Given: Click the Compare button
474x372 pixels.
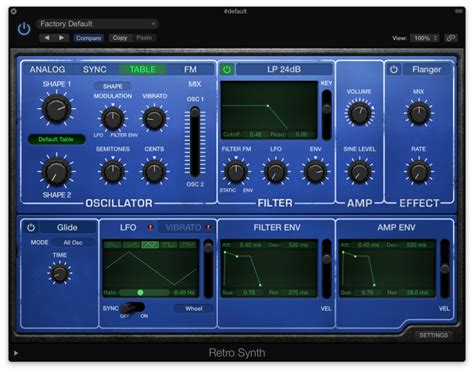Looking at the screenshot, I should [x=88, y=38].
